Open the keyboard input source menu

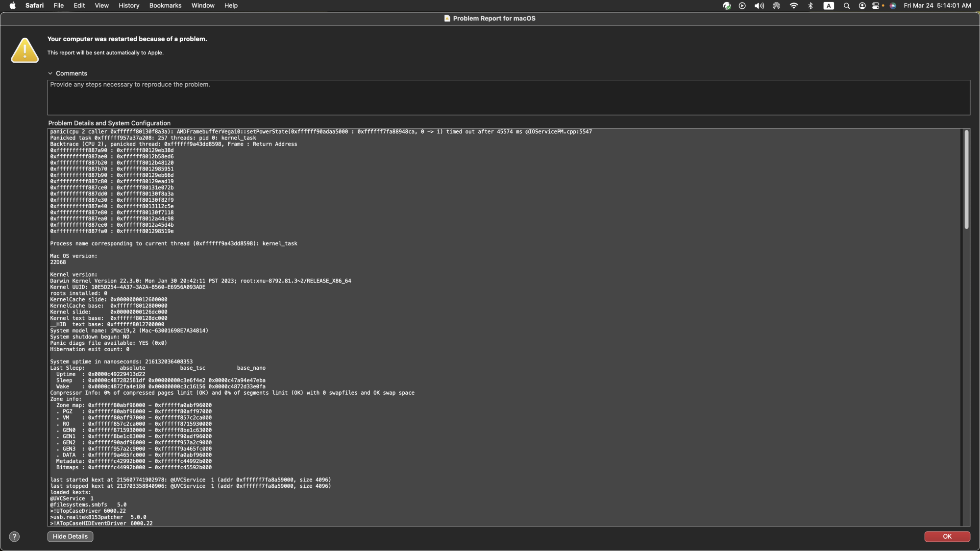(x=829, y=6)
